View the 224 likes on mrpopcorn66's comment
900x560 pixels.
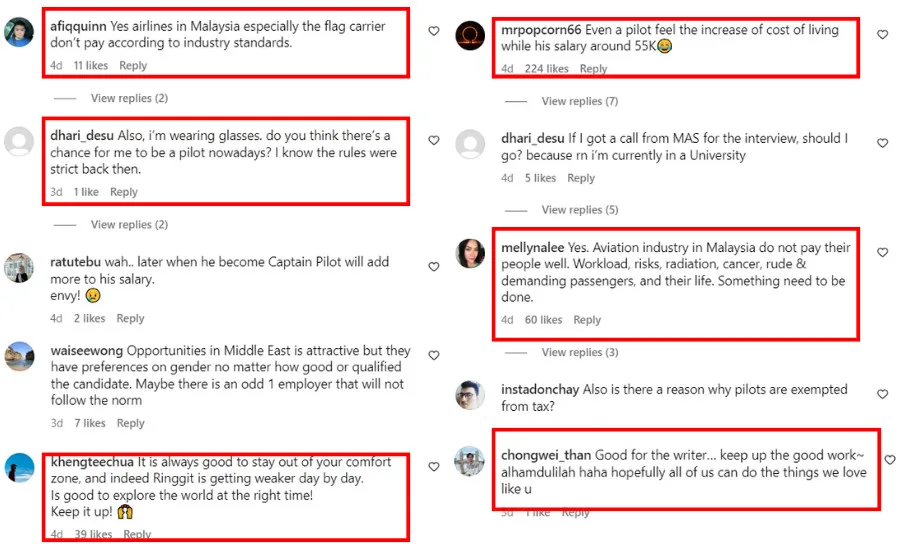tap(546, 69)
